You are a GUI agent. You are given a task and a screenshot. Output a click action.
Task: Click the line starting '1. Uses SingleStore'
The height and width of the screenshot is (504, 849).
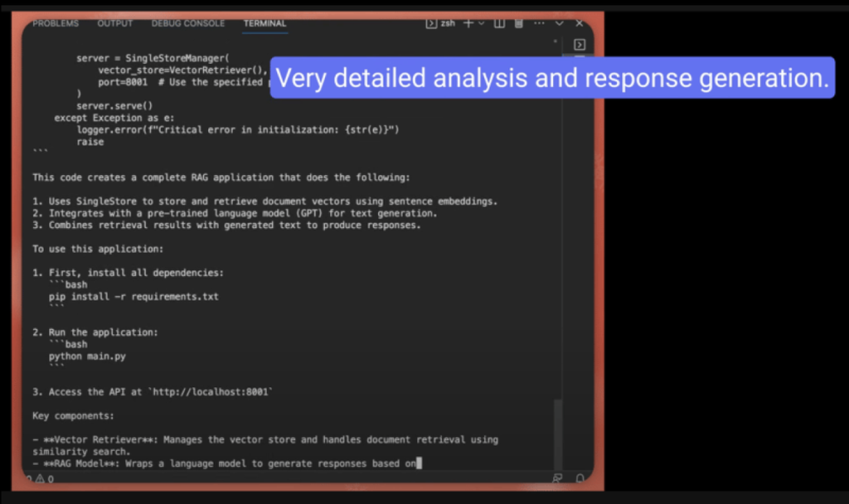[x=264, y=201]
